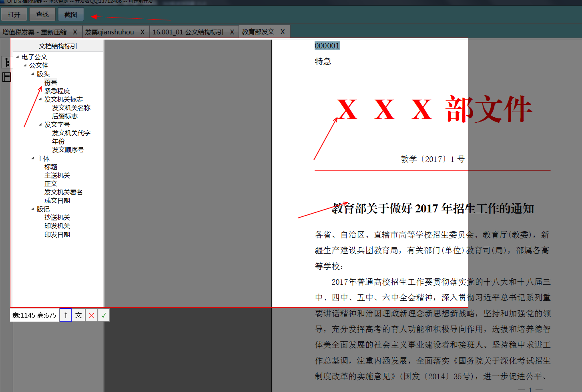This screenshot has width=582, height=392.
Task: Select 成文日期 tree item
Action: point(57,200)
